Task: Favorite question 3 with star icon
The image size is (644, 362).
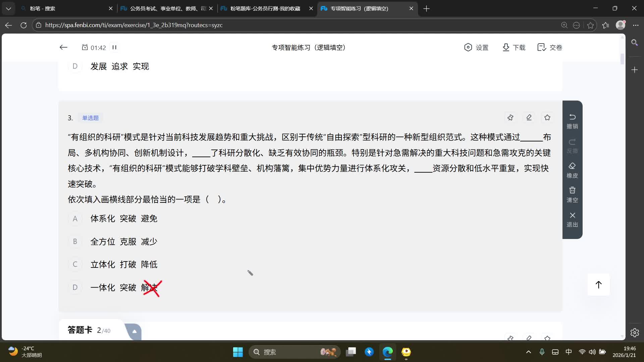Action: (x=547, y=118)
